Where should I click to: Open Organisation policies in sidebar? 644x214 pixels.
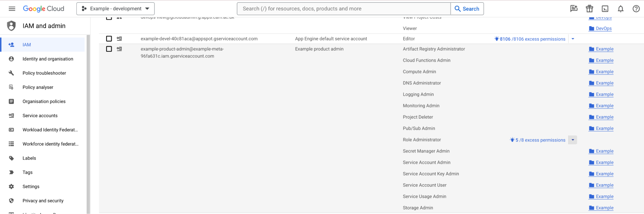(44, 101)
